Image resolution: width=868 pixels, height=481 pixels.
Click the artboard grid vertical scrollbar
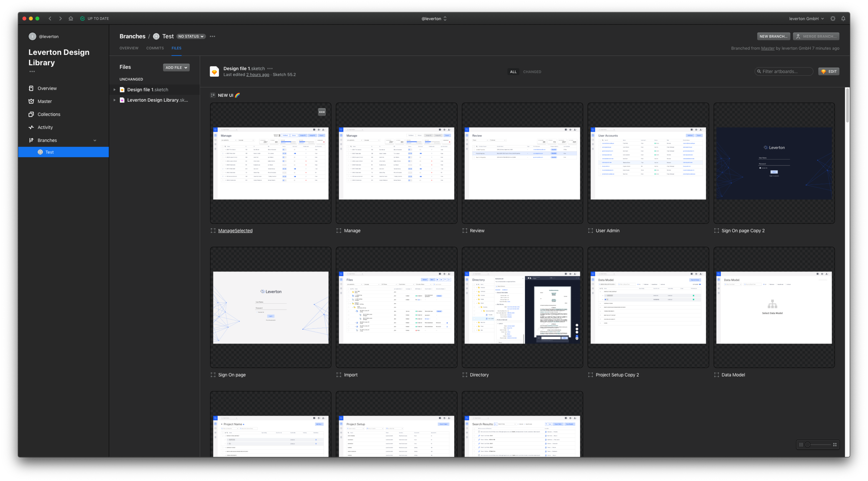tap(848, 105)
